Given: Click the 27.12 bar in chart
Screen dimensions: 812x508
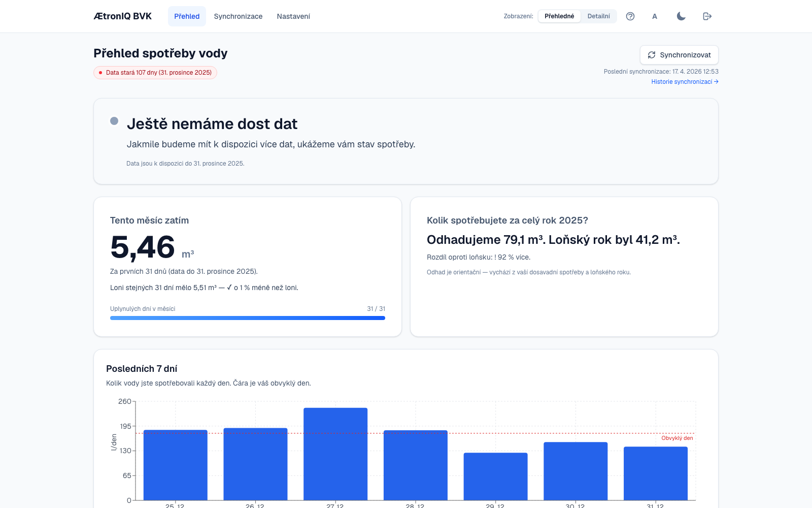Looking at the screenshot, I should point(335,454).
